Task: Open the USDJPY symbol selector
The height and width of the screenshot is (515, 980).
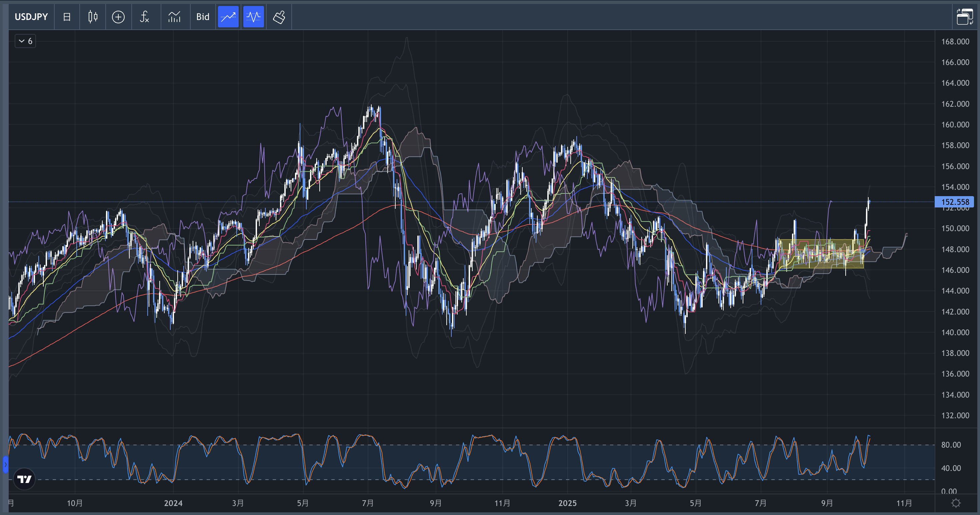Action: click(31, 17)
